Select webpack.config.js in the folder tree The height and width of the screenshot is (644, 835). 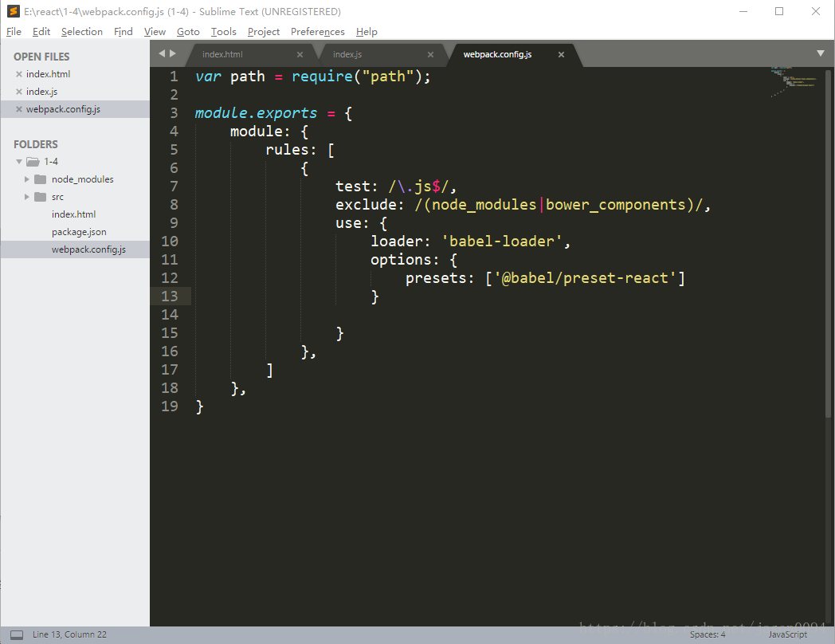pos(88,249)
